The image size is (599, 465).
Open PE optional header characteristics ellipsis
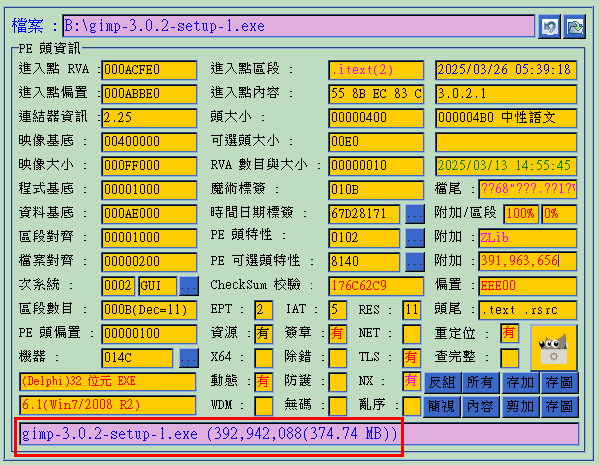pyautogui.click(x=415, y=262)
